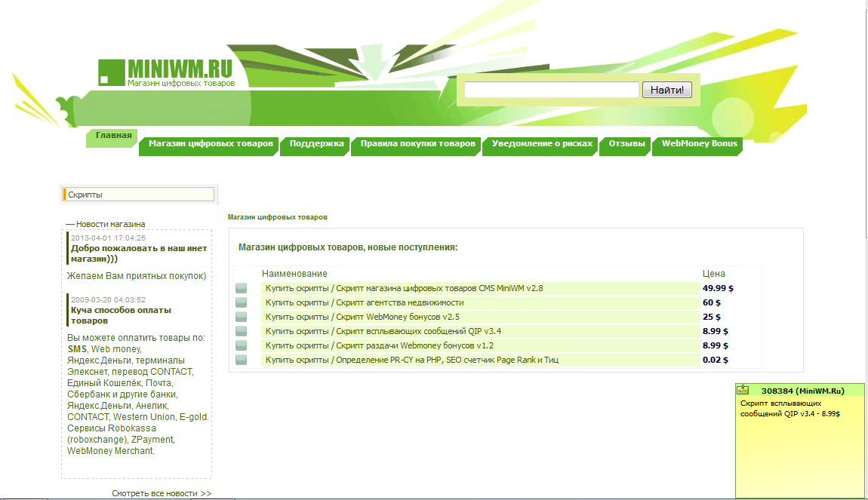Click icon beside Определение PR-CY row
Screen dimensions: 868x500
pyautogui.click(x=242, y=360)
